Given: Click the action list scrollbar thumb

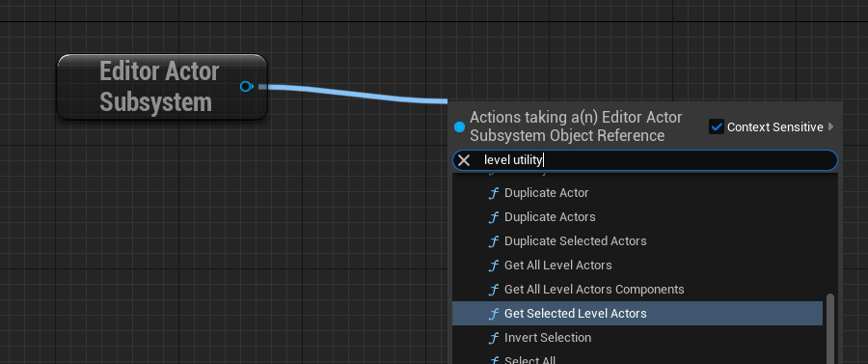Looking at the screenshot, I should tap(829, 328).
